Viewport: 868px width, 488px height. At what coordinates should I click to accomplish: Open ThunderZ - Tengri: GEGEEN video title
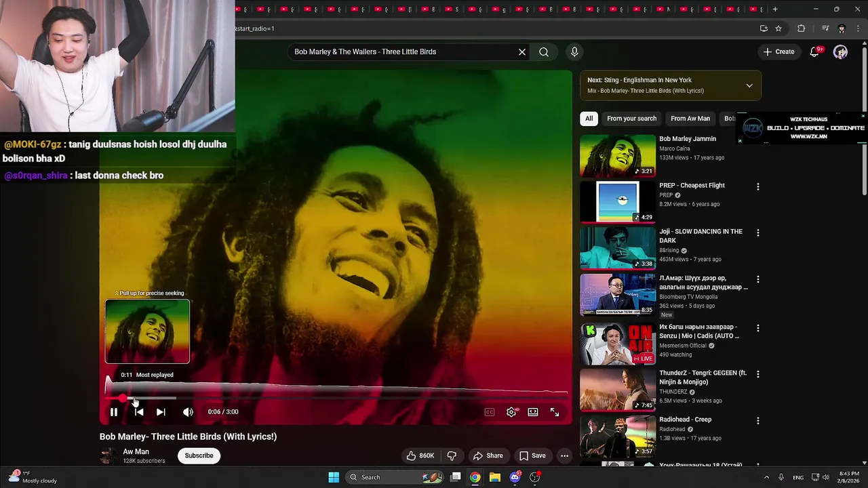pyautogui.click(x=703, y=377)
